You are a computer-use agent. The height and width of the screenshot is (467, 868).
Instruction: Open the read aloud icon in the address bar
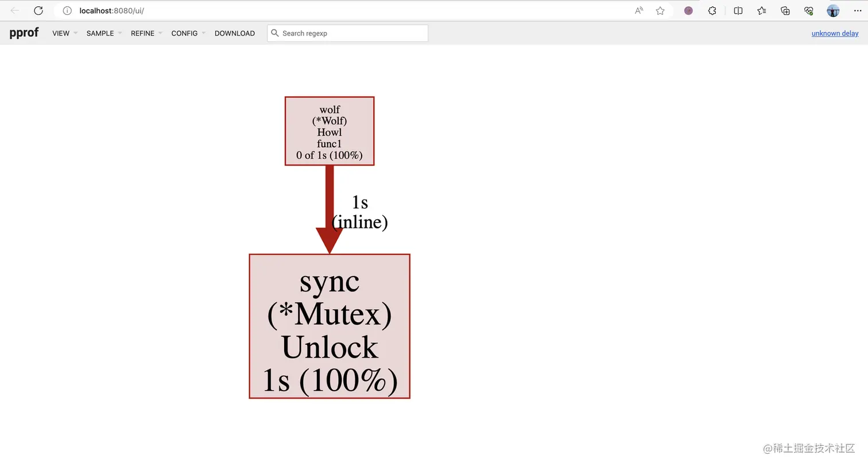tap(639, 10)
